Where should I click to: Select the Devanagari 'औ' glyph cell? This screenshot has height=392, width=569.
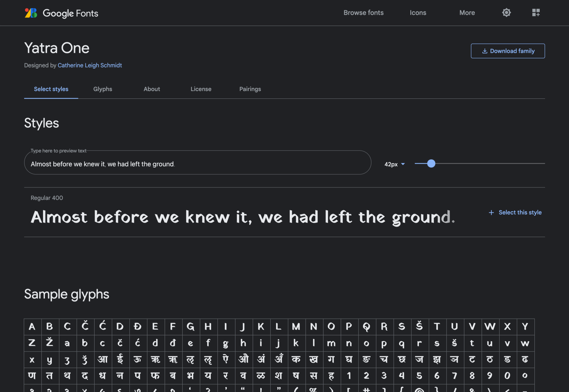click(243, 360)
